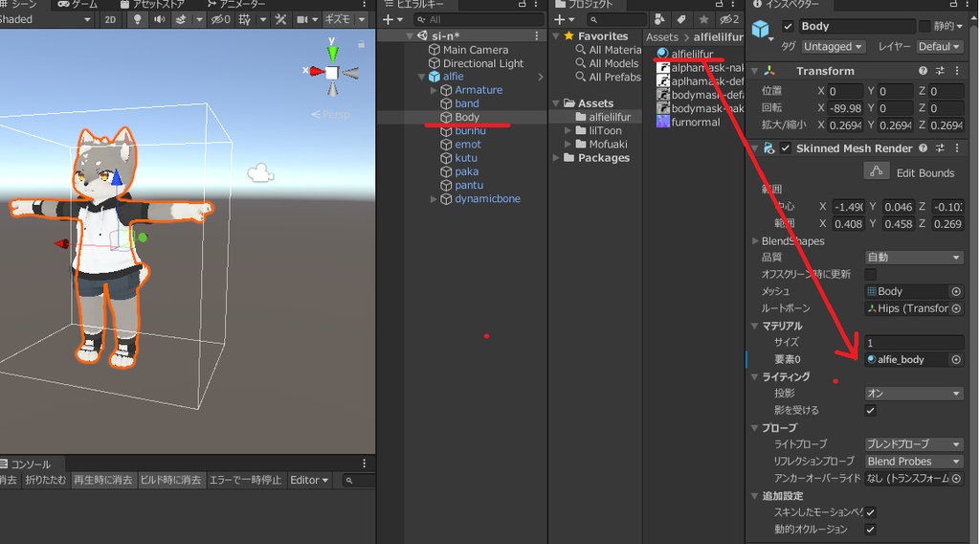Expand the dynamicbone object
980x544 pixels.
tap(434, 199)
